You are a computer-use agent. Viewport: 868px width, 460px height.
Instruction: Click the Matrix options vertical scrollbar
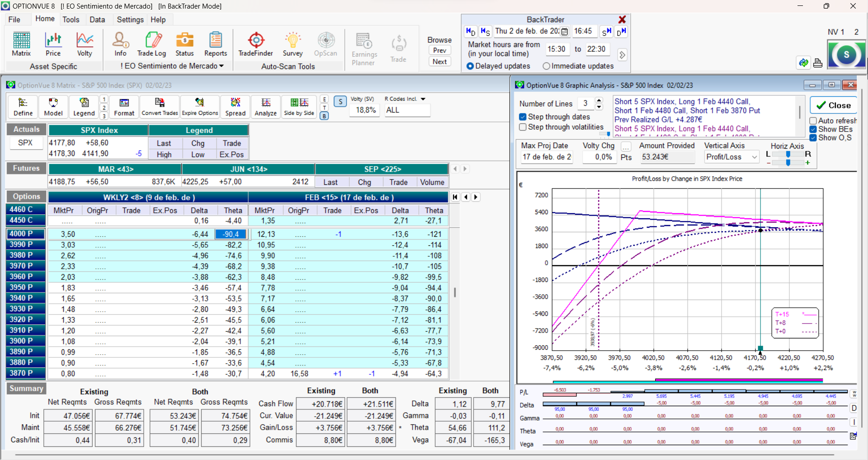(455, 292)
